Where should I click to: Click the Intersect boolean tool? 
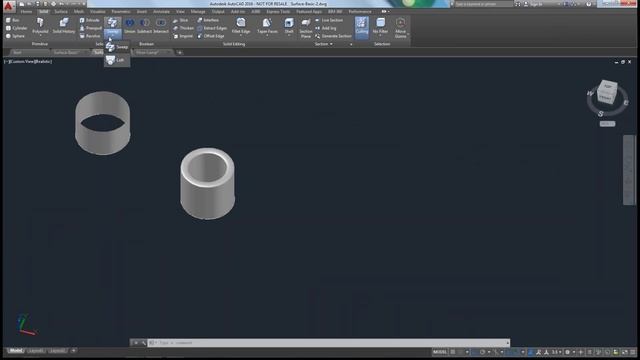160,25
